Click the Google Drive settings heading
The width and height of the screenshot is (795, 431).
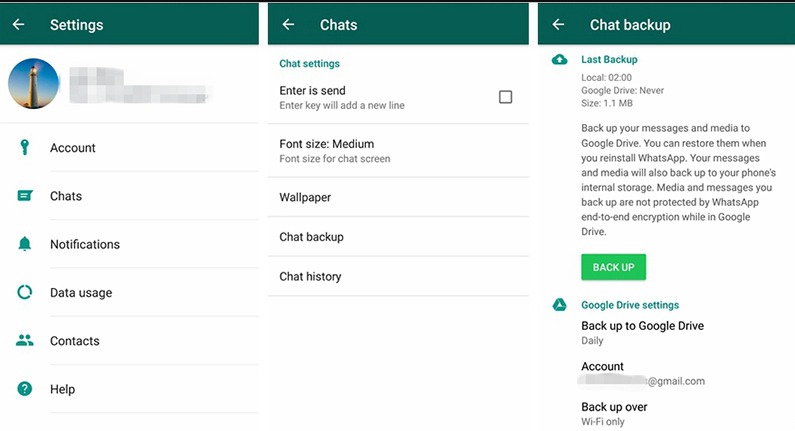630,305
